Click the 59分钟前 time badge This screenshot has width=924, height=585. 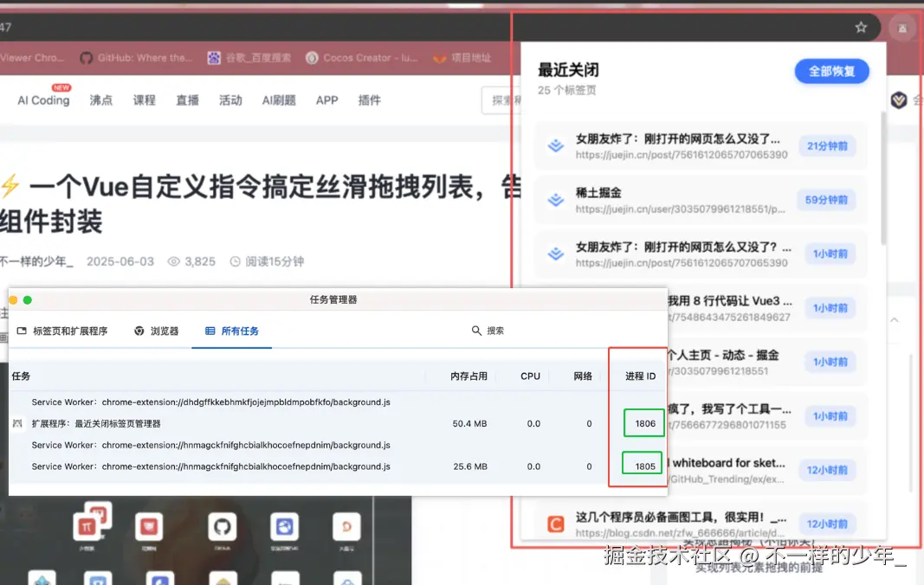(x=826, y=200)
